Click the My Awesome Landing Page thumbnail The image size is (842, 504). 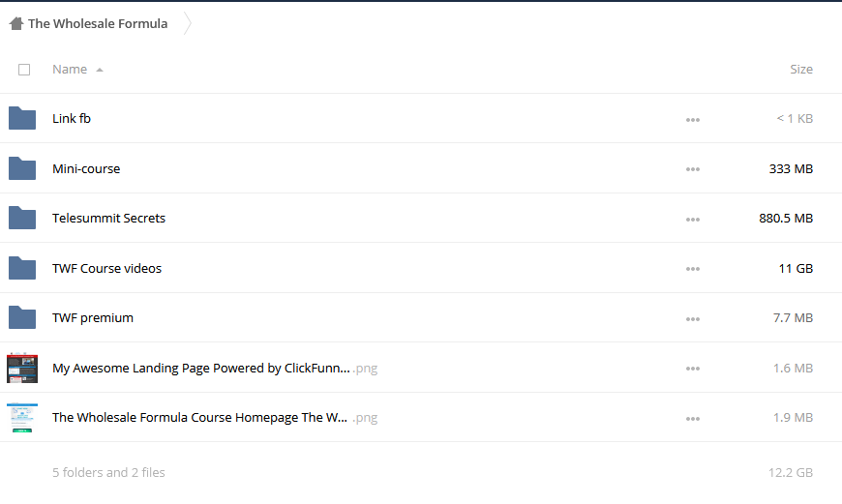22,368
